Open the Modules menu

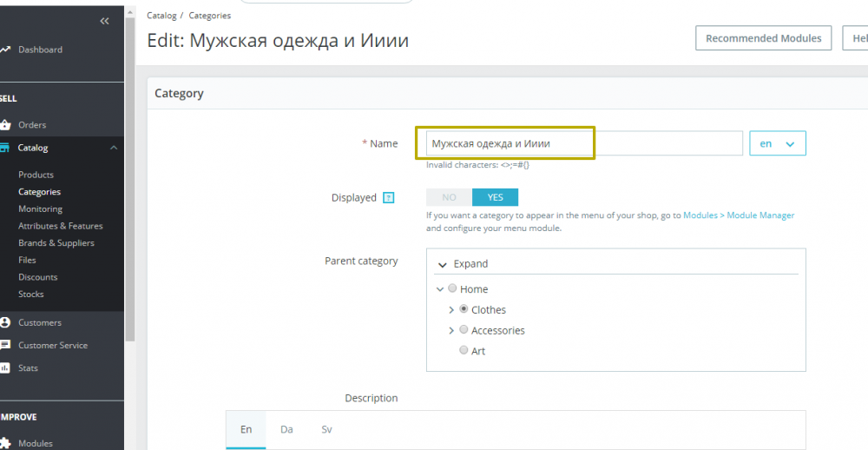[36, 443]
